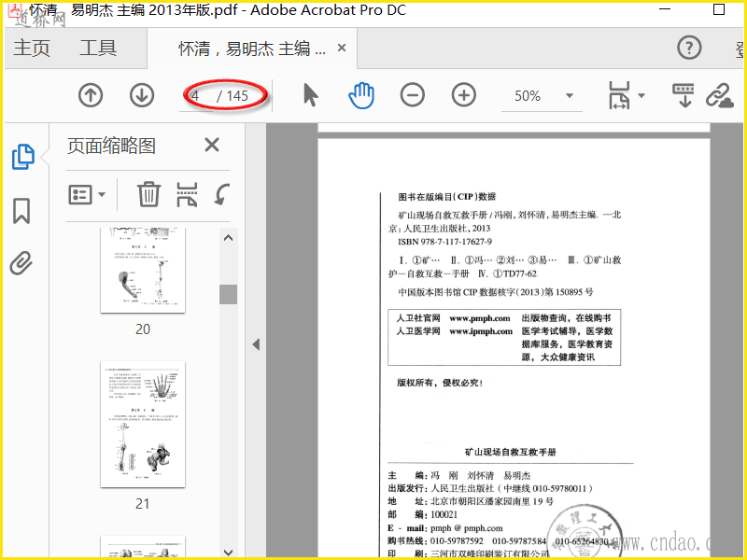Image resolution: width=747 pixels, height=560 pixels.
Task: Click the 矿山现场自救互救手册 title
Action: 511,452
